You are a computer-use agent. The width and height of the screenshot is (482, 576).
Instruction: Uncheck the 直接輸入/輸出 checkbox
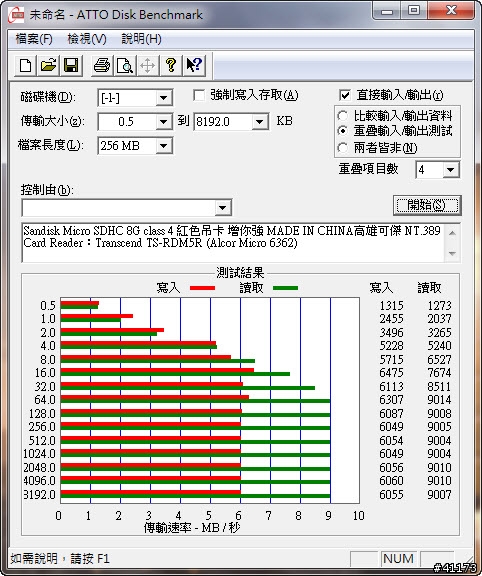pos(345,96)
